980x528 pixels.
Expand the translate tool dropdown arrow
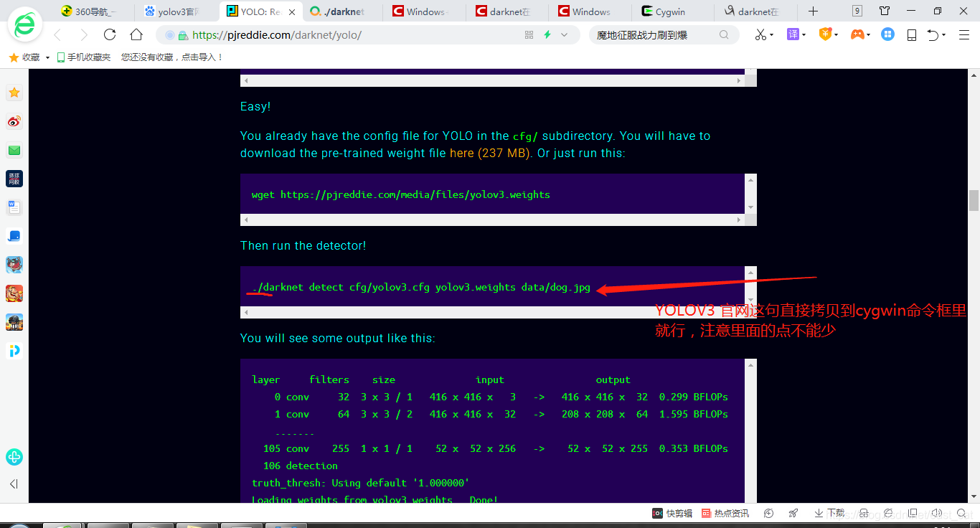coord(804,35)
